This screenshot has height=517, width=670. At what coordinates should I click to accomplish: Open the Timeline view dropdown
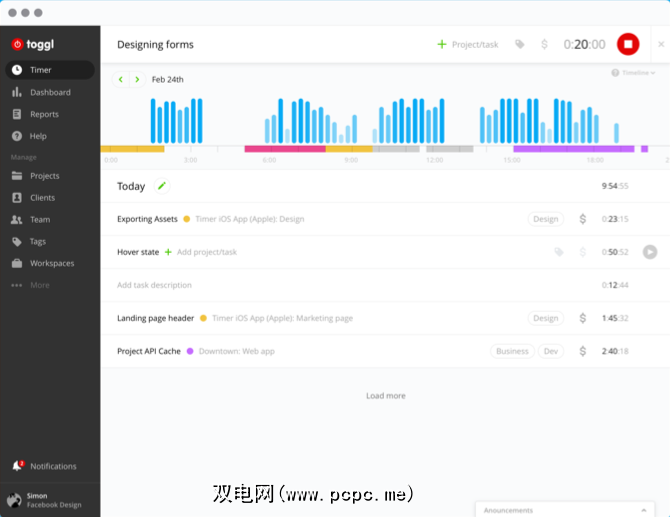(638, 73)
